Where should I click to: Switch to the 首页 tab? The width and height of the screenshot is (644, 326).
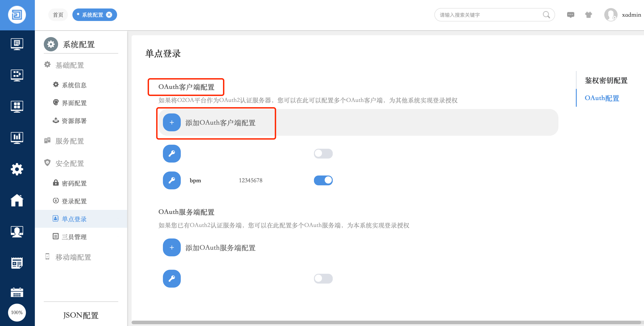pos(58,15)
